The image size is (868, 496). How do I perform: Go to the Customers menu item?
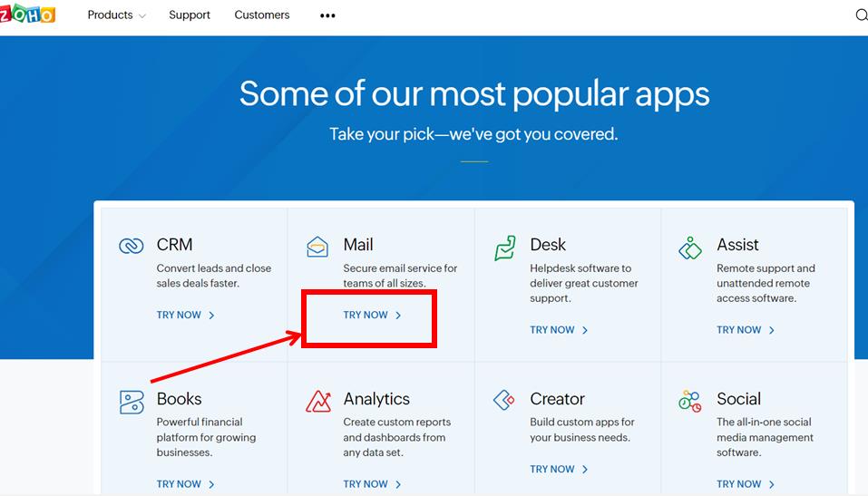click(262, 15)
